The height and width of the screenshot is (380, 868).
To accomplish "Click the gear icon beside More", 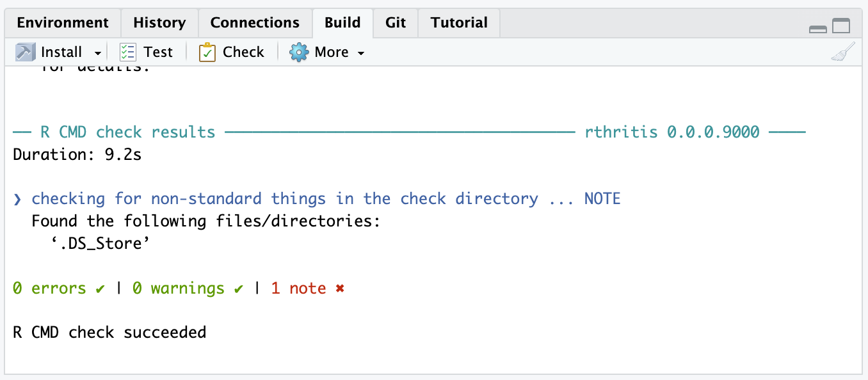I will click(x=299, y=52).
